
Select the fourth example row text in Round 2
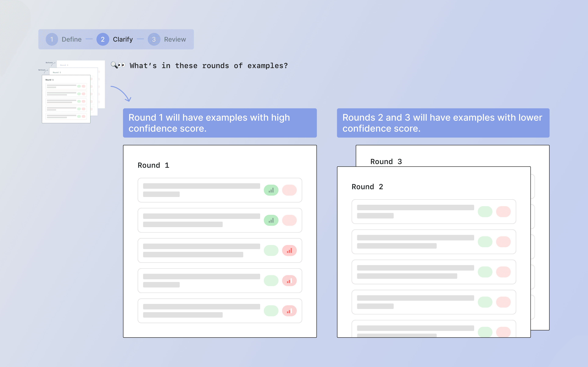pos(415,302)
